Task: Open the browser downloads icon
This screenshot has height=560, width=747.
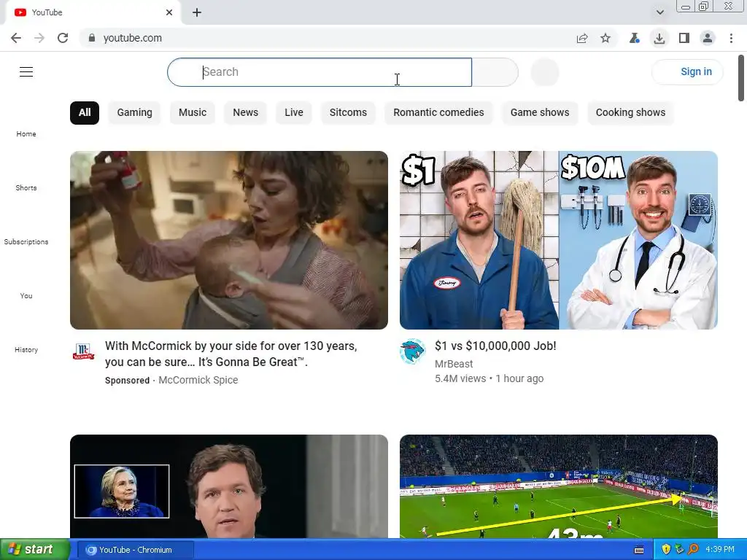Action: point(659,38)
